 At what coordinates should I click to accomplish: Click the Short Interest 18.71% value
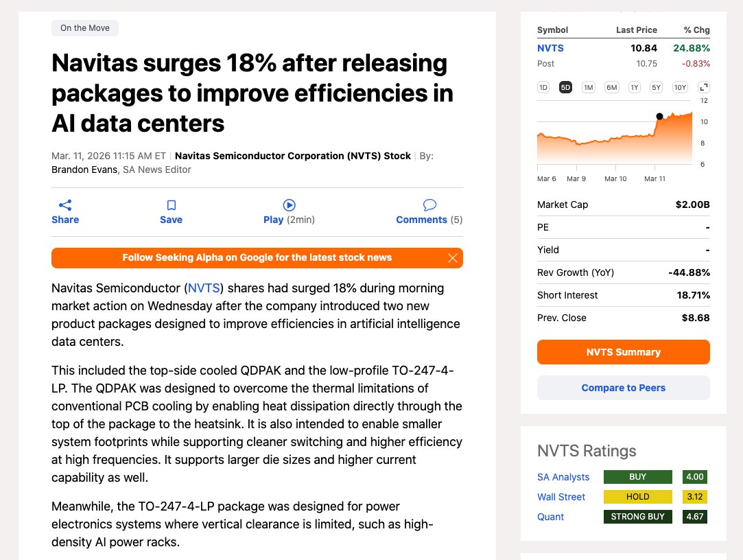(x=693, y=295)
